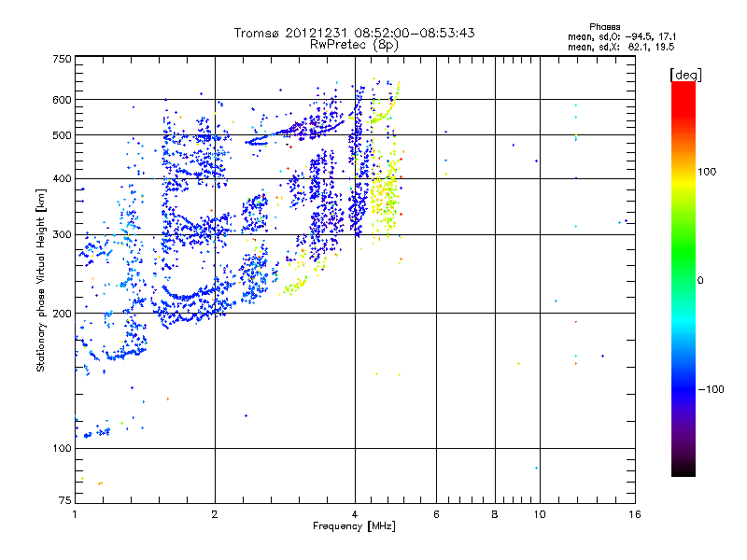This screenshot has height=560, width=747.
Task: Click the 'mean, sd,X: 82.1, 19.5' line
Action: coord(621,47)
